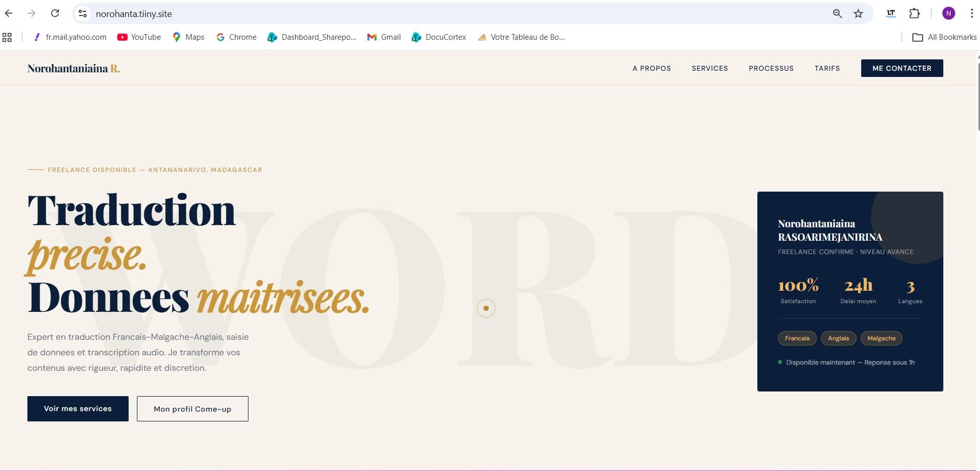Open the Gmail bookmark
Viewport: 980px width, 471px height.
coord(384,37)
